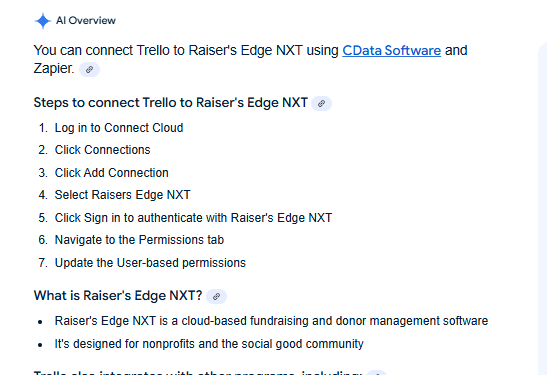Open source chip beside Steps to connect heading
Viewport: 547px width, 375px height.
click(321, 103)
